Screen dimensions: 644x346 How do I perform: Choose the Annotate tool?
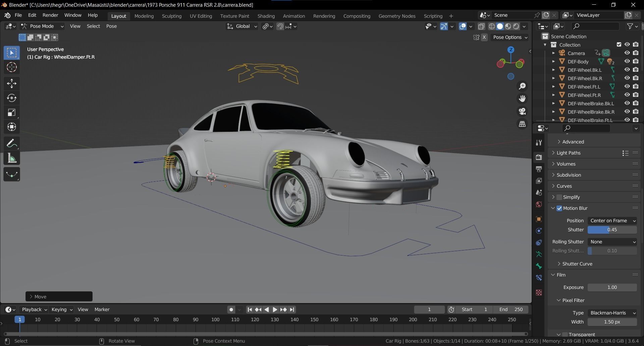[x=12, y=143]
